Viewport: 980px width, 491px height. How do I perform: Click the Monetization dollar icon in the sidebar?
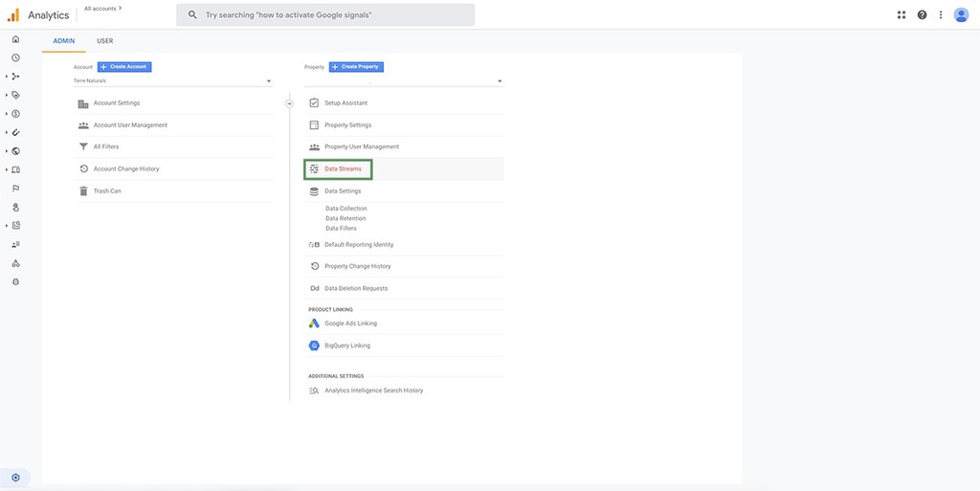[15, 114]
